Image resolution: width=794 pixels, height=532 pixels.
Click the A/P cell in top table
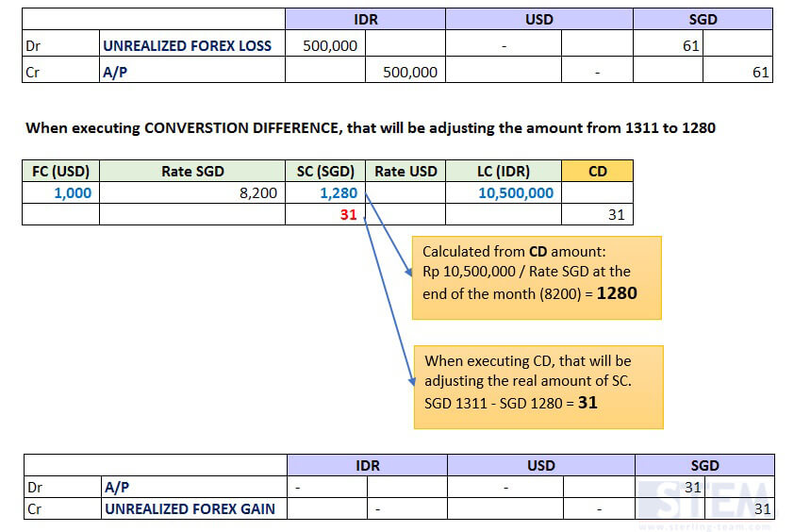click(x=192, y=72)
